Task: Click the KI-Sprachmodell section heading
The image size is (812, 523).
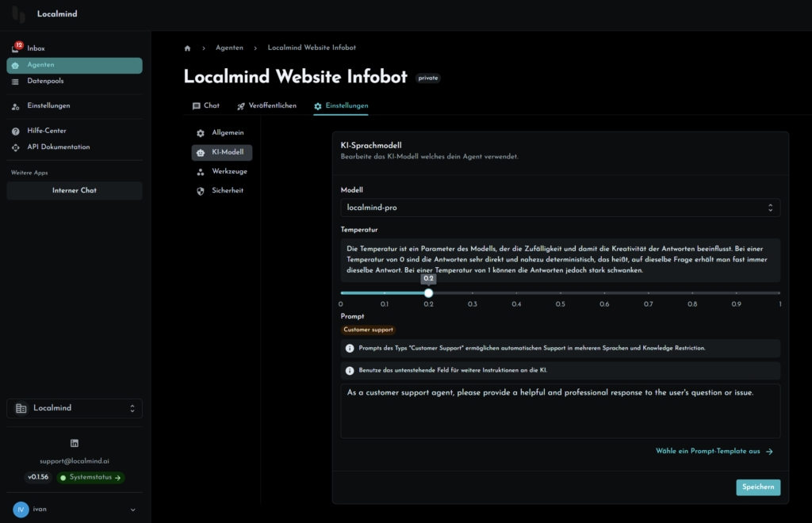Action: coord(371,146)
